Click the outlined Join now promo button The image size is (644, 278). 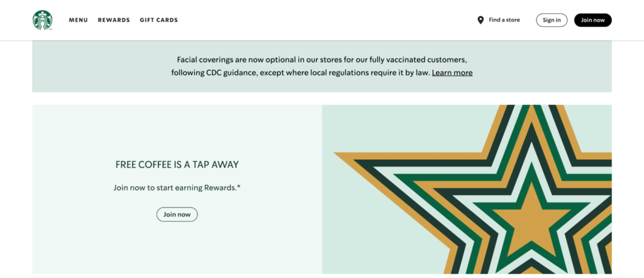click(177, 214)
